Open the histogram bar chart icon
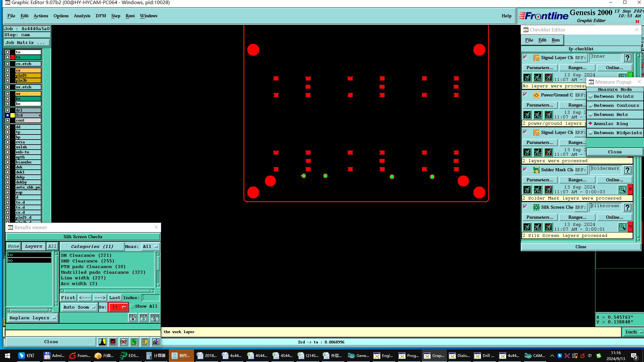This screenshot has width=644, height=362. point(156,342)
